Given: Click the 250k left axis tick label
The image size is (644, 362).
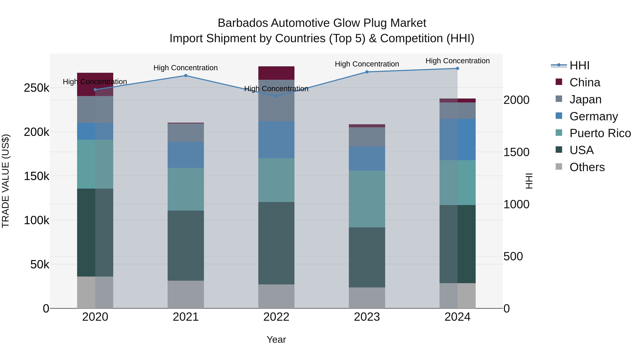Looking at the screenshot, I should [x=36, y=88].
